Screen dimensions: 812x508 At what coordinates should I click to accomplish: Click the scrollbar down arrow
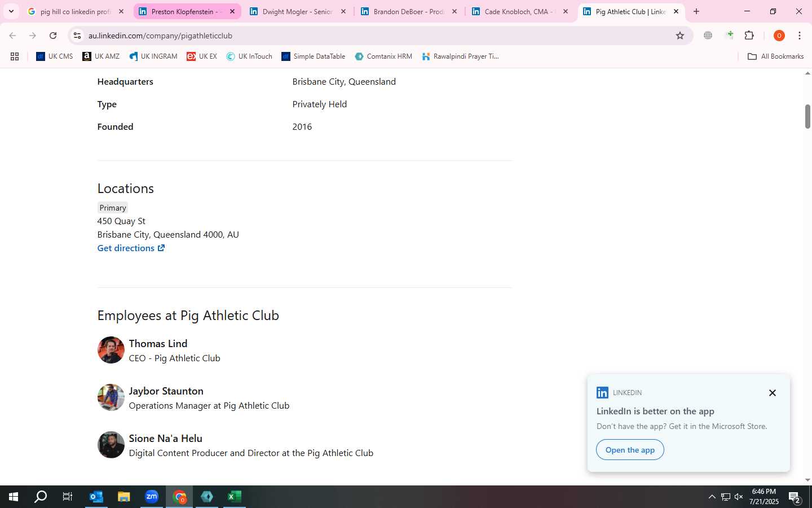[x=807, y=480]
